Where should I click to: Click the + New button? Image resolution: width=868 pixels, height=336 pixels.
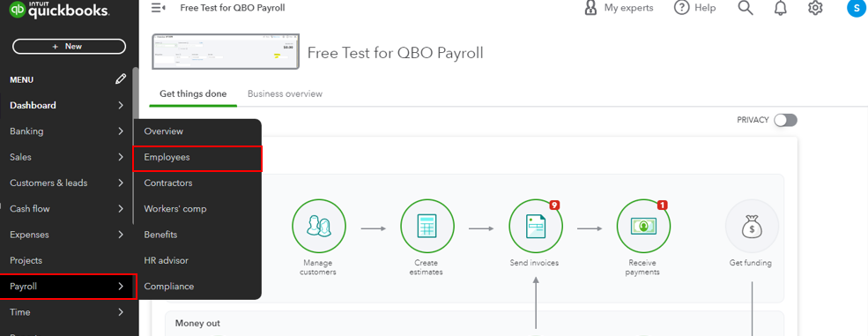pos(69,47)
